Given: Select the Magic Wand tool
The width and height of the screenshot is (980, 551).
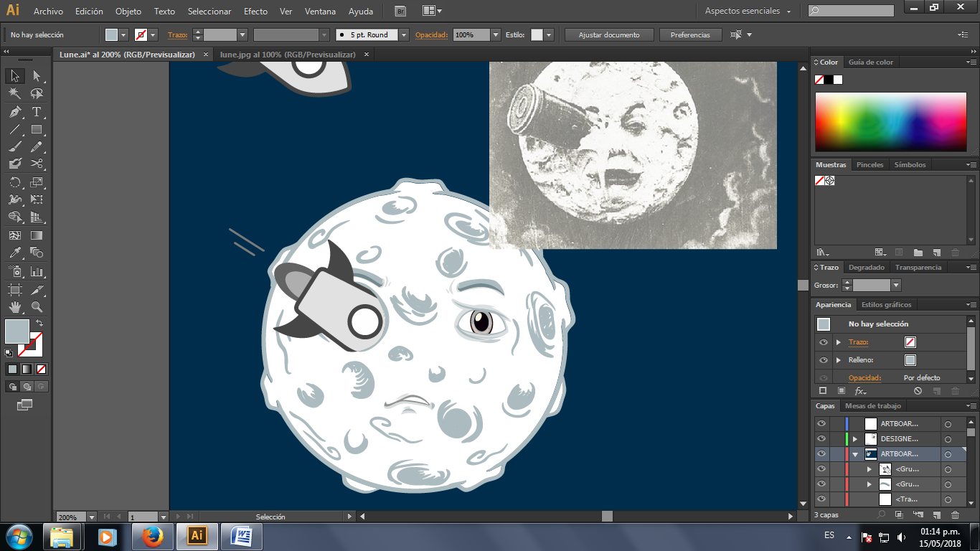Looking at the screenshot, I should [15, 94].
